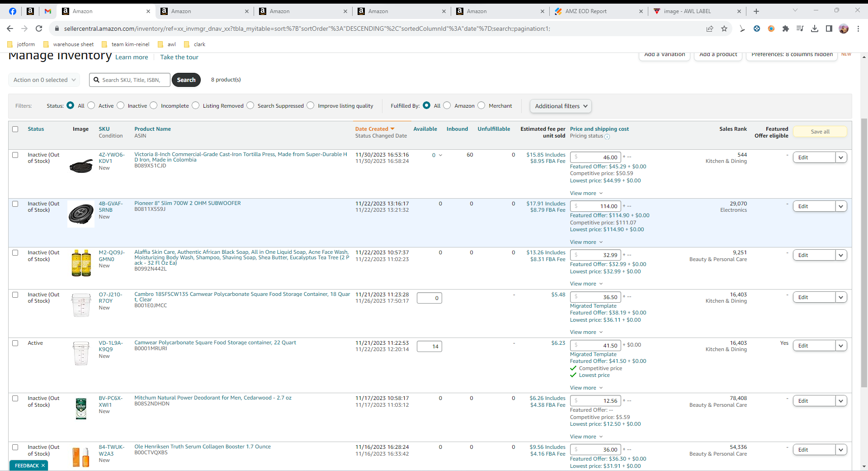The image size is (868, 471).
Task: View site information via the lock icon
Action: point(57,29)
